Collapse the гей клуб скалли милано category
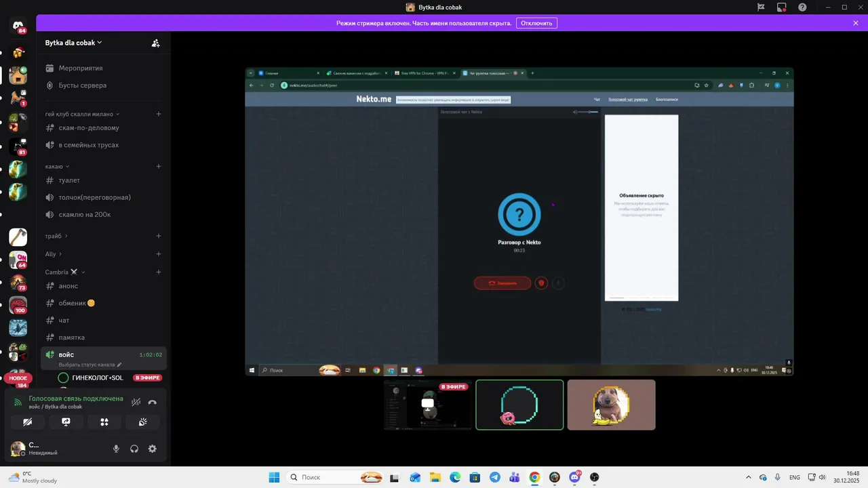The image size is (868, 488). pyautogui.click(x=82, y=114)
